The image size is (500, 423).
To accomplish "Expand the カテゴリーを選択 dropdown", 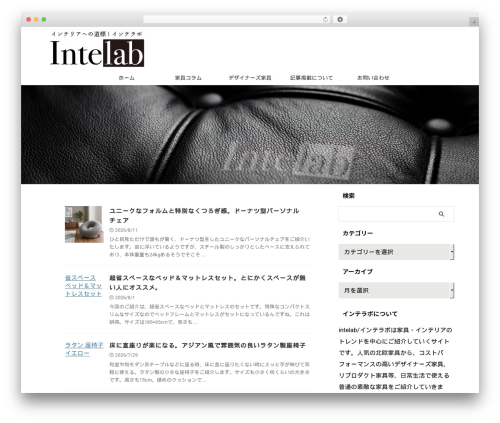I will pyautogui.click(x=396, y=252).
